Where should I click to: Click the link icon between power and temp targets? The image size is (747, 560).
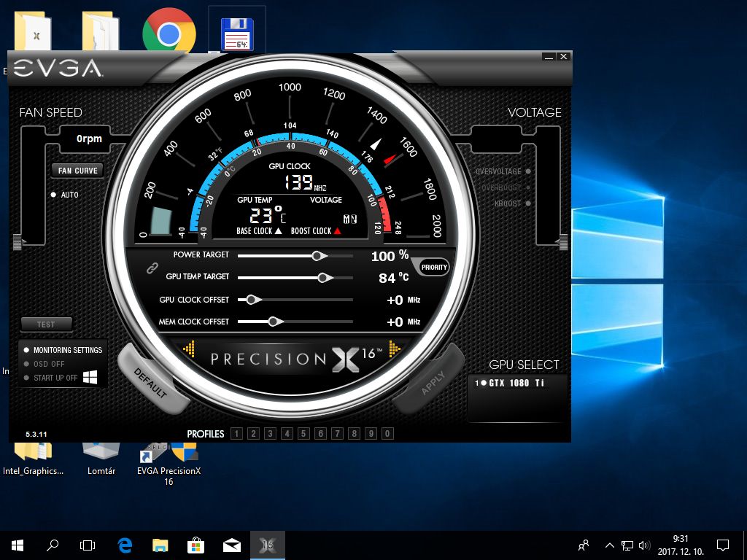point(152,268)
